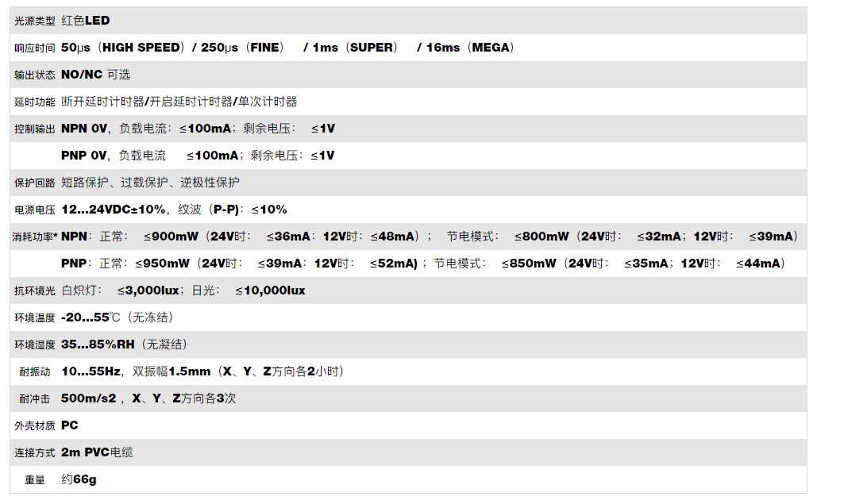Select the 响应时间 row label
The height and width of the screenshot is (504, 844).
pos(34,48)
